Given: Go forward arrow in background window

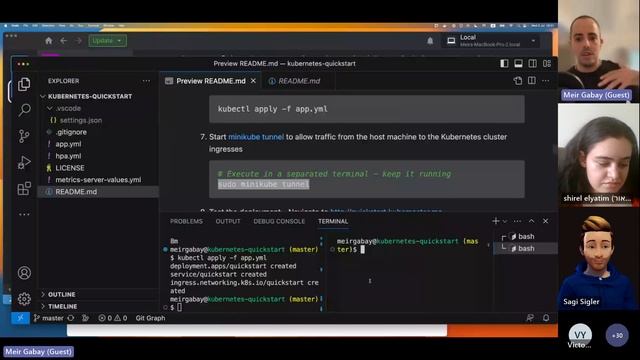Looking at the screenshot, I should 78,40.
